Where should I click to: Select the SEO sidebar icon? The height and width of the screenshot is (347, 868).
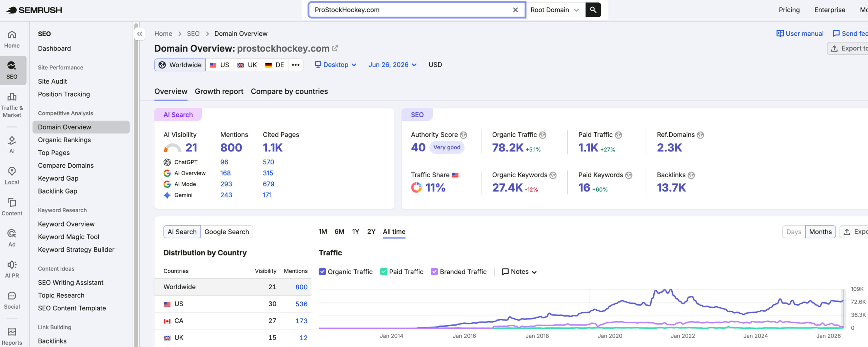coord(12,70)
